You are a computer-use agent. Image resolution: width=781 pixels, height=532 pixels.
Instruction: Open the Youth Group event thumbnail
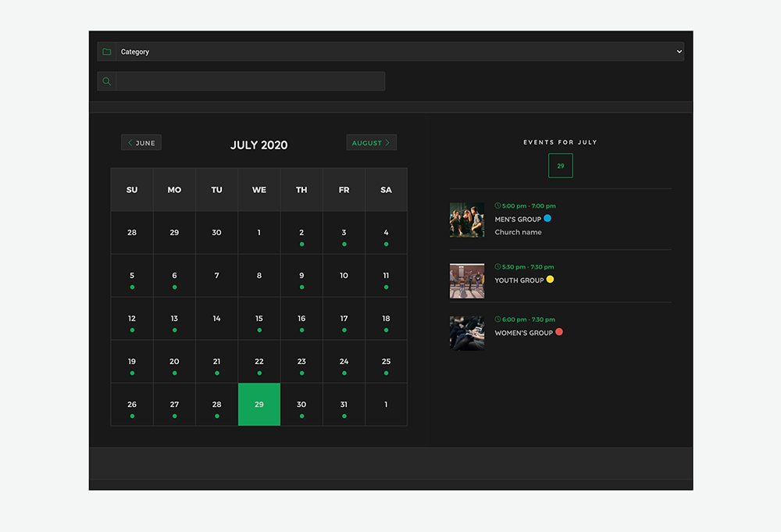[x=467, y=280]
